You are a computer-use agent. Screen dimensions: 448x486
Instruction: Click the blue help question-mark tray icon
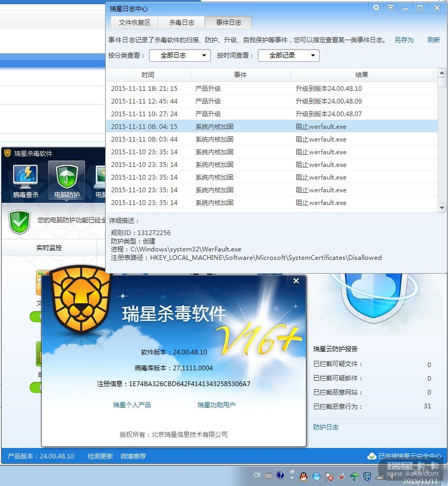tap(280, 475)
